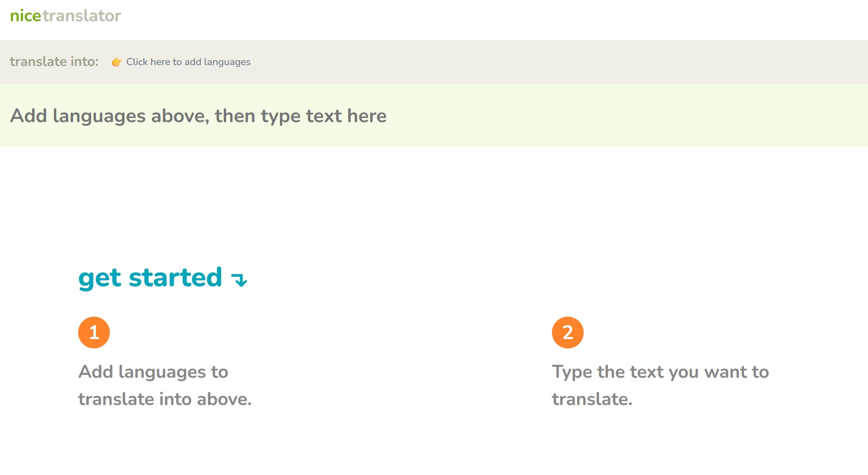Click the pointing hand emoji icon

tap(117, 62)
